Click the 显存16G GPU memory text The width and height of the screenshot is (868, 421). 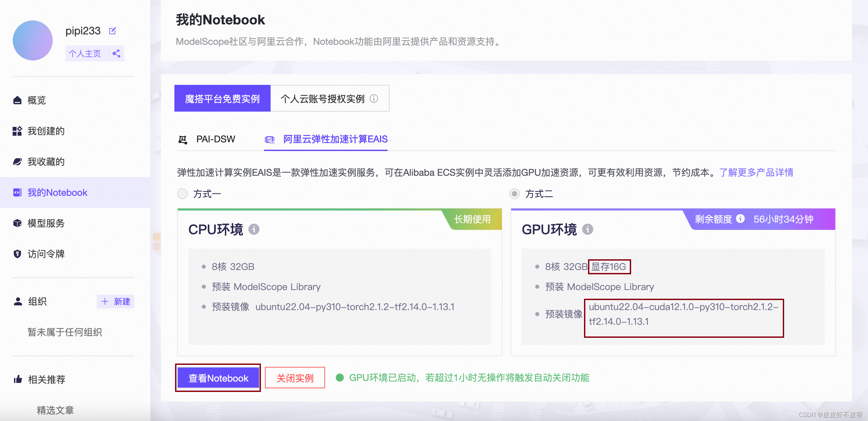click(x=608, y=267)
